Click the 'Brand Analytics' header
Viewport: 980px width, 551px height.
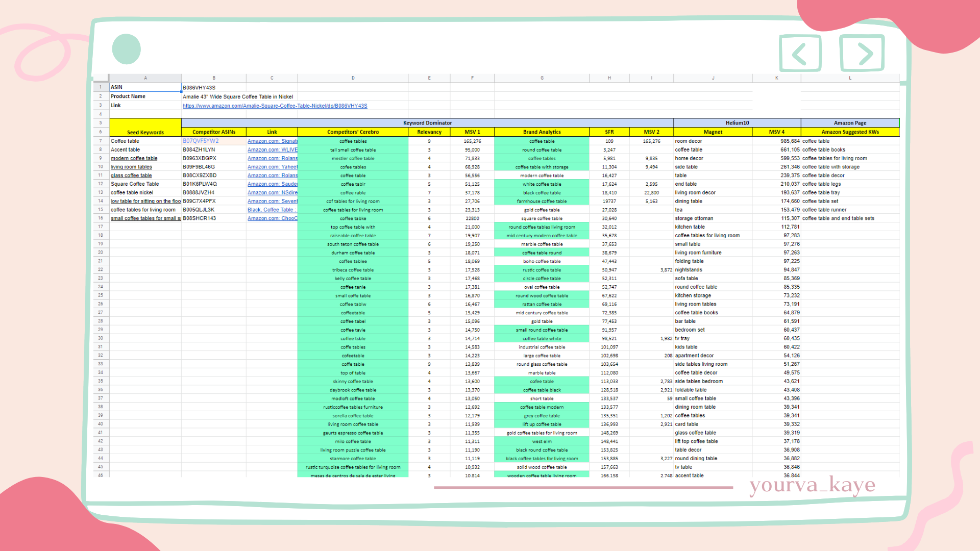[542, 132]
